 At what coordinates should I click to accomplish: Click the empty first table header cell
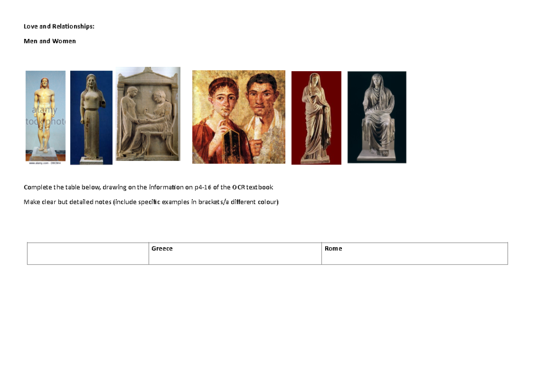click(88, 253)
